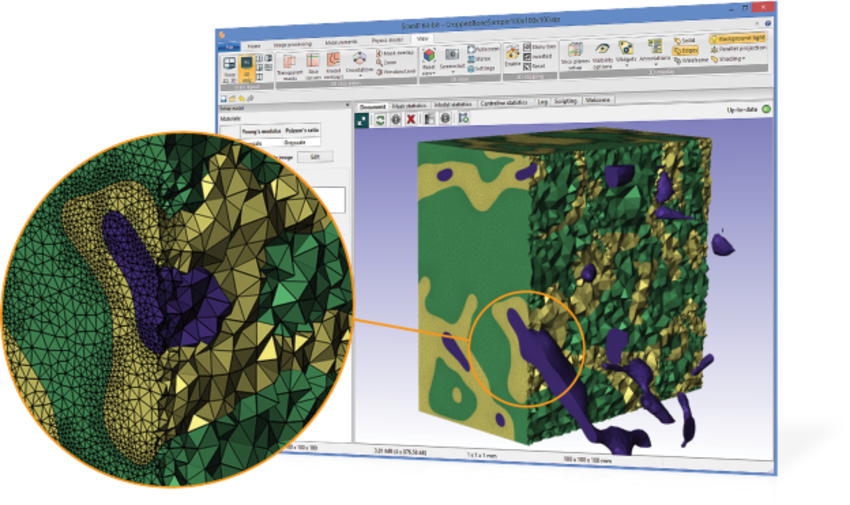
Task: Toggle the Background light option
Action: pyautogui.click(x=736, y=38)
